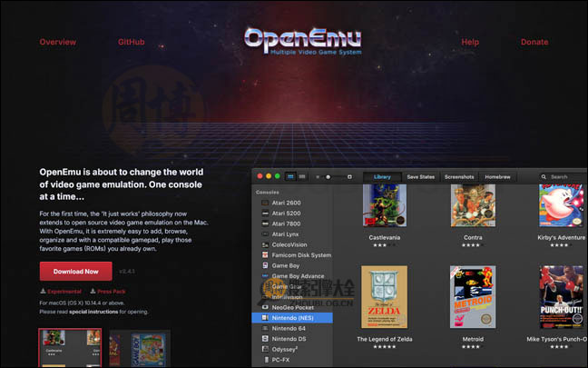The width and height of the screenshot is (588, 368).
Task: Click the cover size slider
Action: click(333, 177)
